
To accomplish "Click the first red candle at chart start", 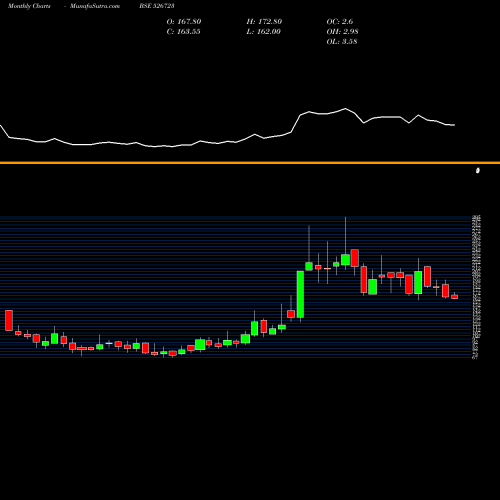I will 9,320.
